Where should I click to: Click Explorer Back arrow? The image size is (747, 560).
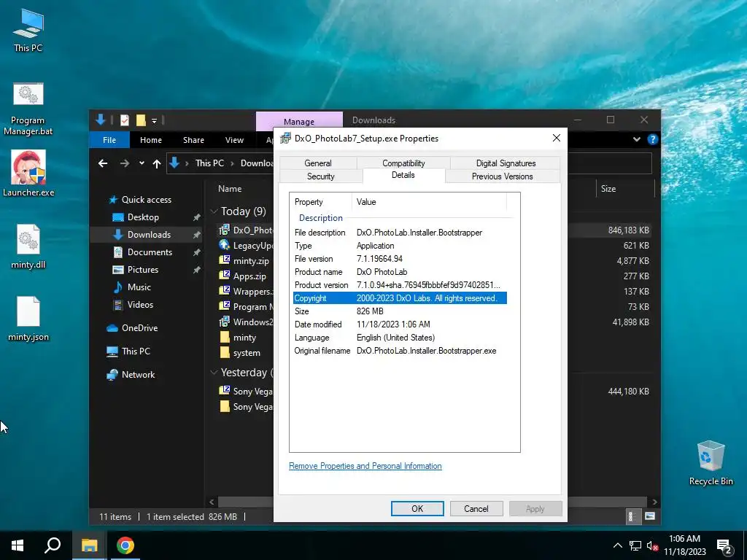click(103, 163)
